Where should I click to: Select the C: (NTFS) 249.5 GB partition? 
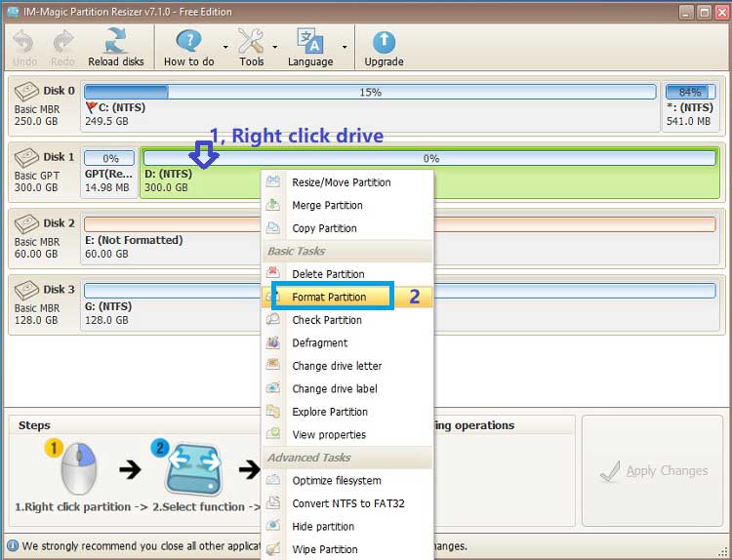click(371, 105)
